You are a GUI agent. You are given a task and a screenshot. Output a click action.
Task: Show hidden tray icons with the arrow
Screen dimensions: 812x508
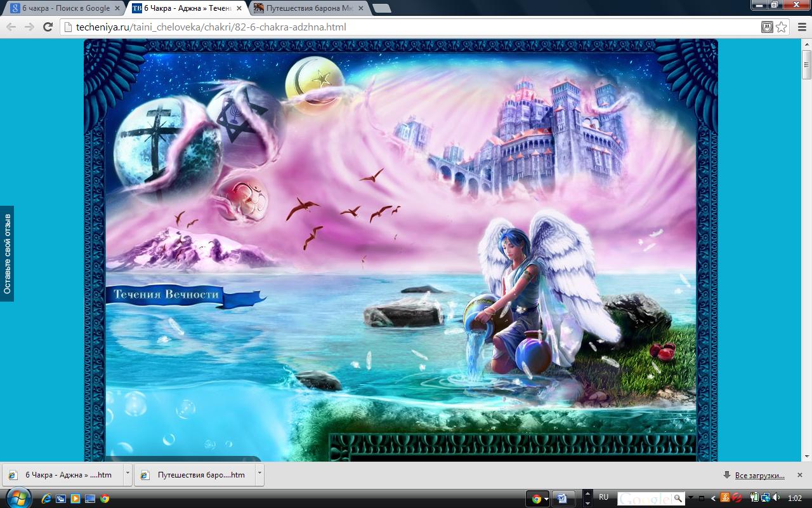713,498
